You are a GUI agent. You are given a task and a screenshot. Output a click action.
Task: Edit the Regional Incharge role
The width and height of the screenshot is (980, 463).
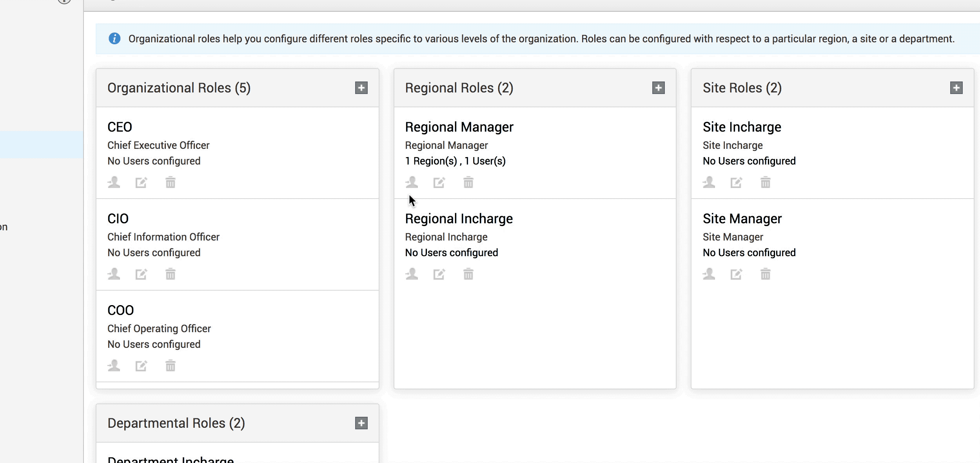point(439,274)
